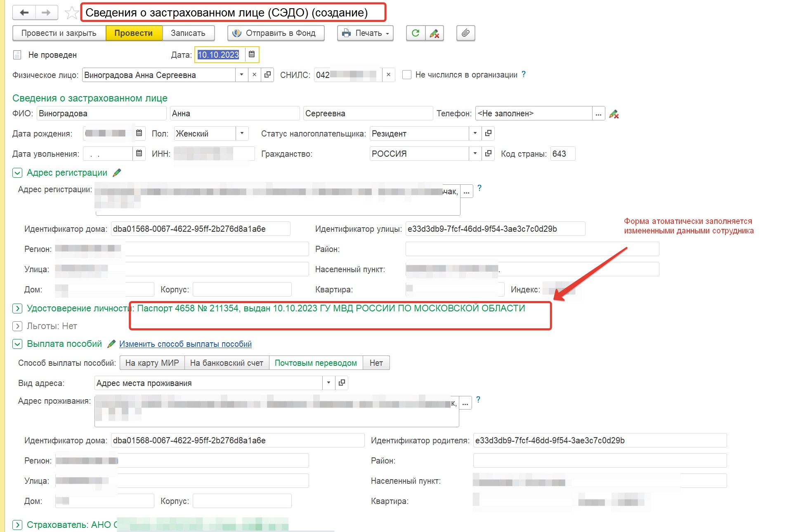Expand the Страхователь section
810x532 pixels.
tap(17, 525)
